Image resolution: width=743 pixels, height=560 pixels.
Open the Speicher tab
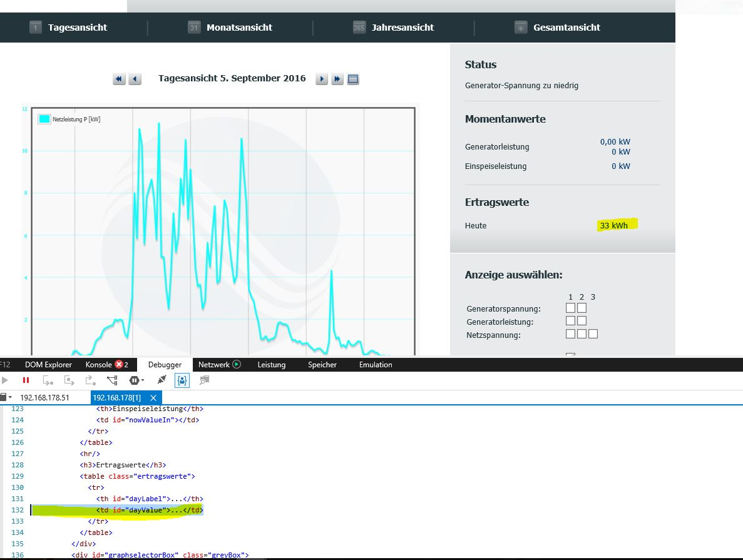pyautogui.click(x=322, y=364)
